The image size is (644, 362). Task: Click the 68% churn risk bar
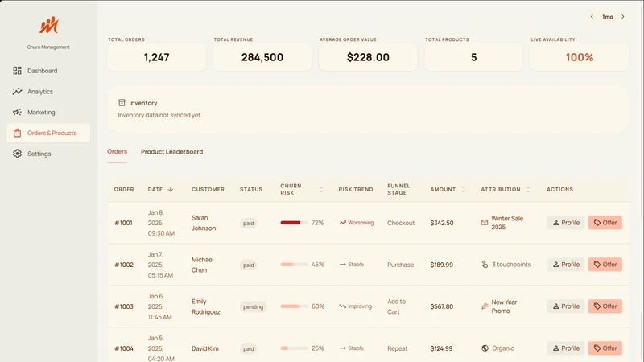[x=294, y=306]
